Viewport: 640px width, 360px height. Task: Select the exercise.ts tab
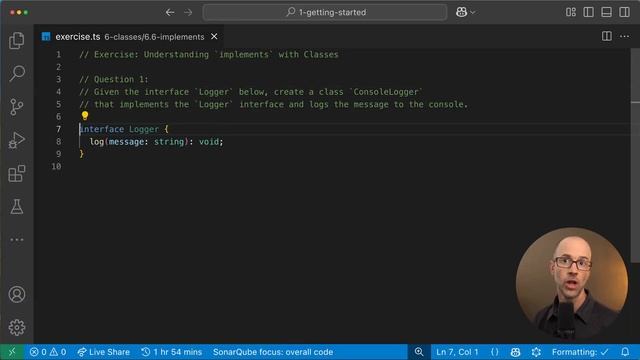coord(130,37)
